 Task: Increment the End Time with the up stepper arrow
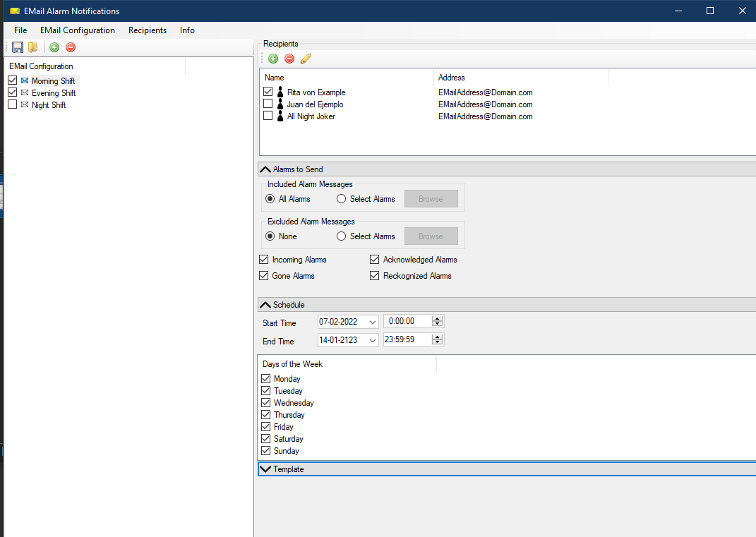pyautogui.click(x=438, y=336)
